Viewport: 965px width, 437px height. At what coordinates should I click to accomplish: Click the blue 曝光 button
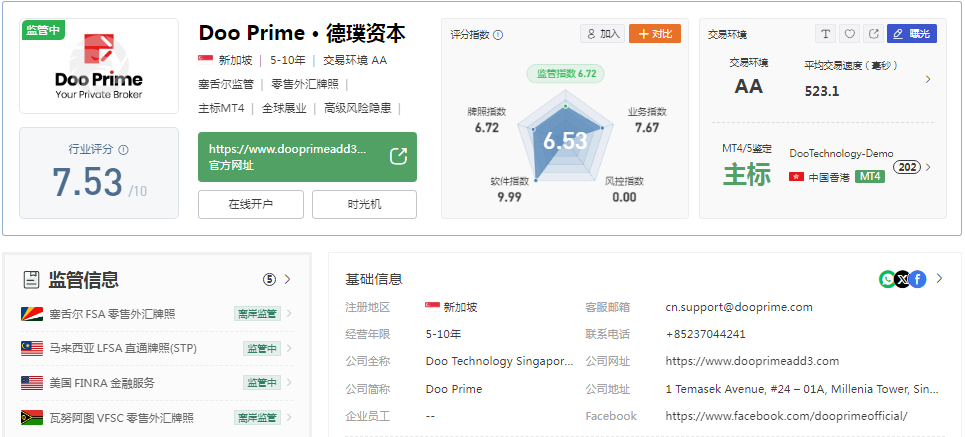911,34
